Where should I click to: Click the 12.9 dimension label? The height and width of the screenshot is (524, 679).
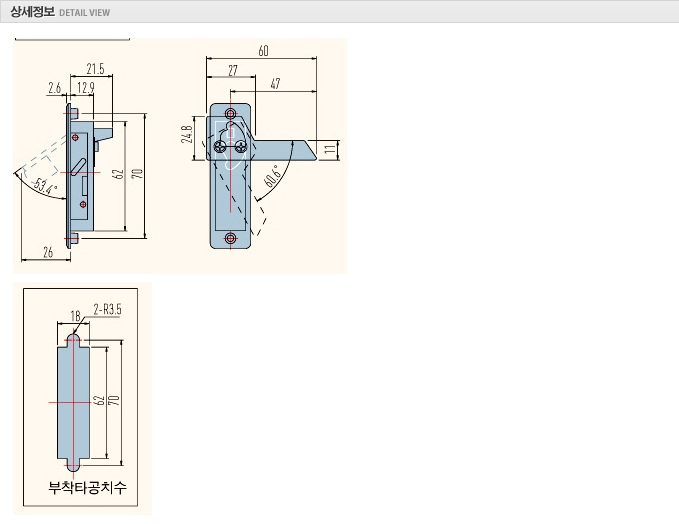(x=86, y=88)
